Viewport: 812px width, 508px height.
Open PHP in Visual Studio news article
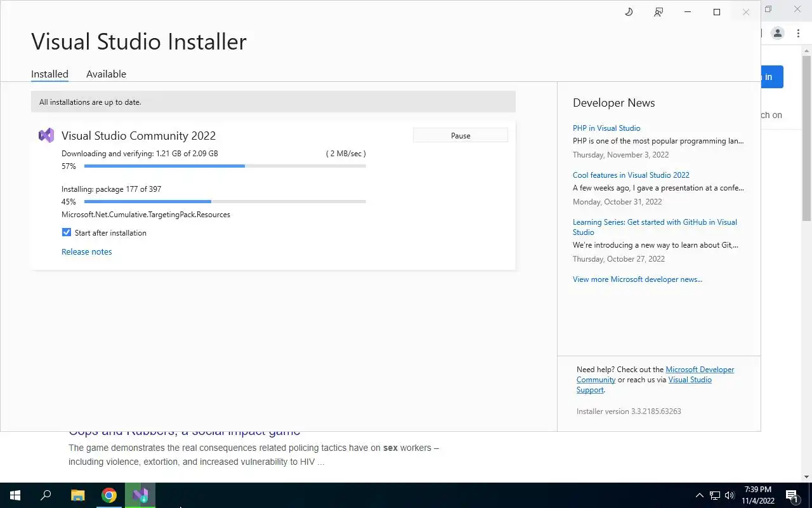pos(606,128)
